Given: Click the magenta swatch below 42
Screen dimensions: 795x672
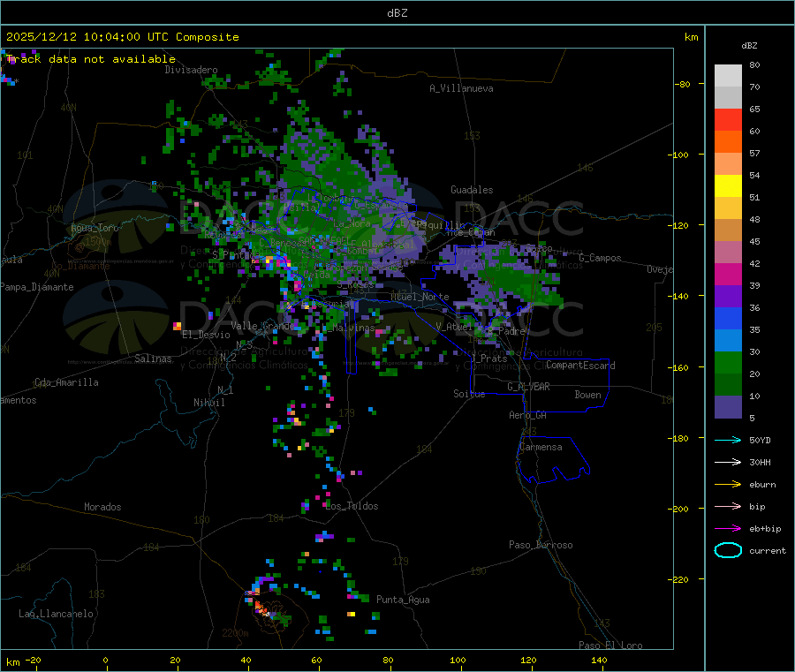Looking at the screenshot, I should 728,274.
